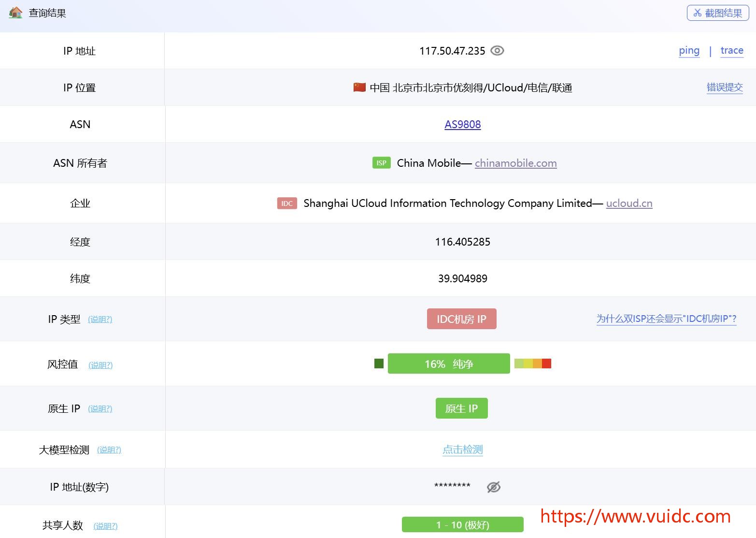Click the home icon beside 查询结果
Viewport: 756px width, 538px height.
click(x=15, y=13)
